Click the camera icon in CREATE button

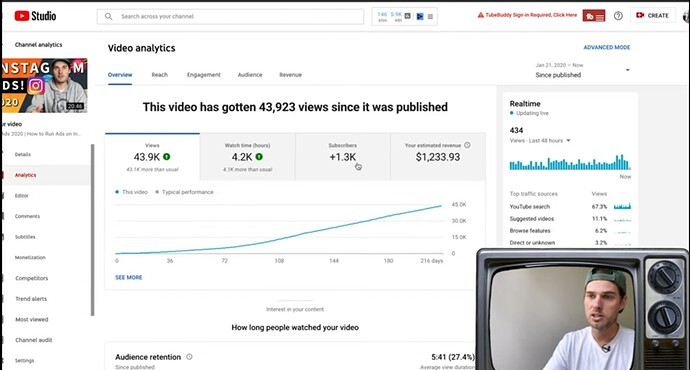[x=640, y=15]
